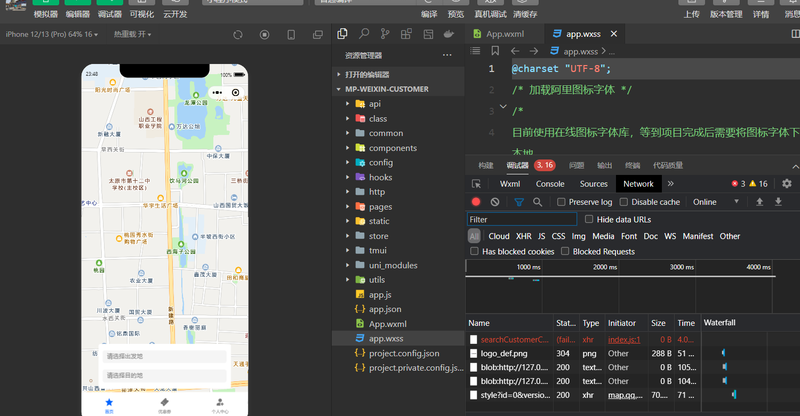Select the XHR request type filter
The width and height of the screenshot is (800, 416).
(x=524, y=236)
